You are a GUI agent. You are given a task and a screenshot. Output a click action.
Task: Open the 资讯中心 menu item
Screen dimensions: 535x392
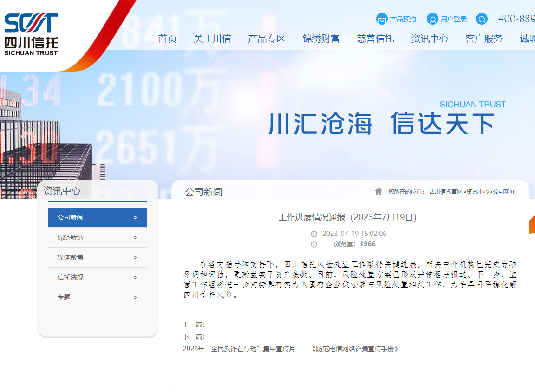click(x=430, y=39)
